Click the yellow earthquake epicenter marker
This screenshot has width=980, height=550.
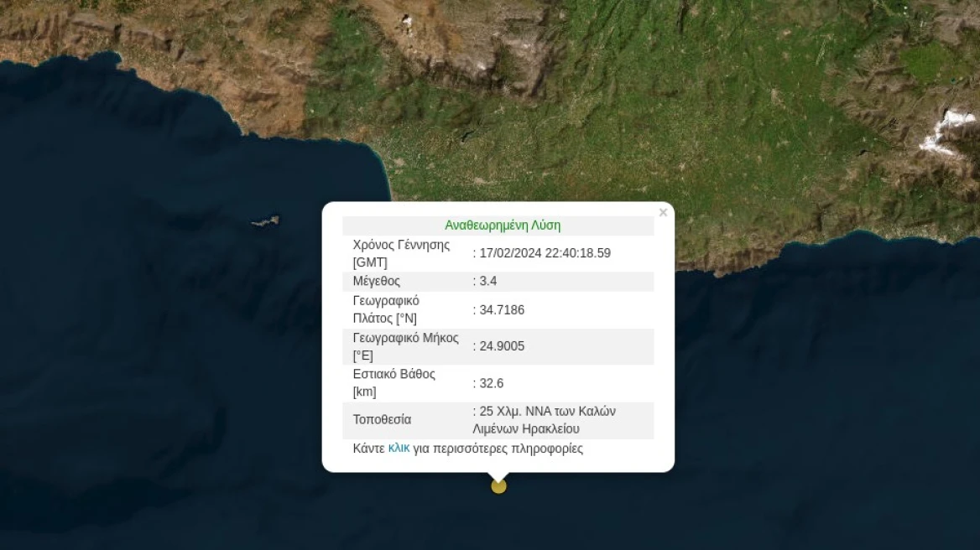click(x=498, y=486)
